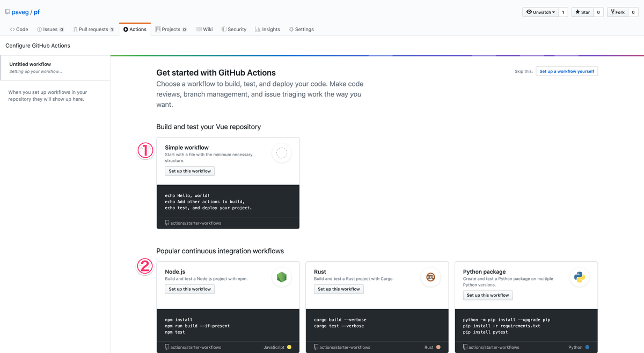Click the Python logo icon

point(580,277)
